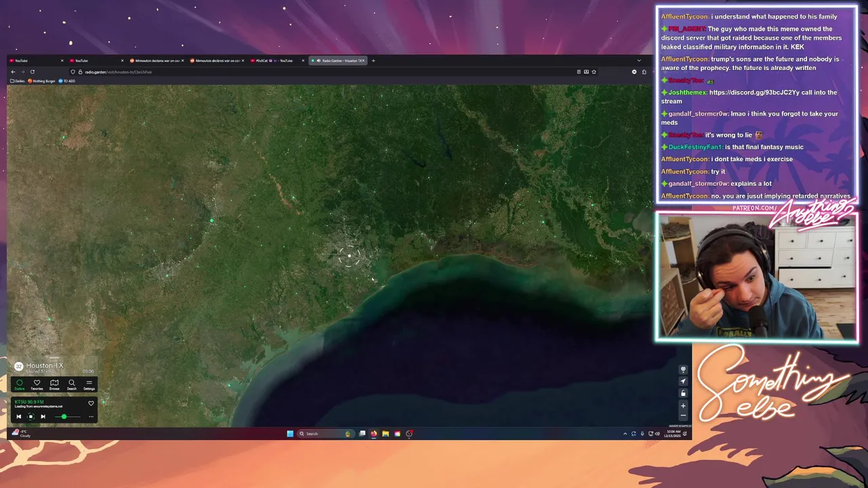This screenshot has height=488, width=868.
Task: Show hidden system tray icons
Action: [x=625, y=434]
